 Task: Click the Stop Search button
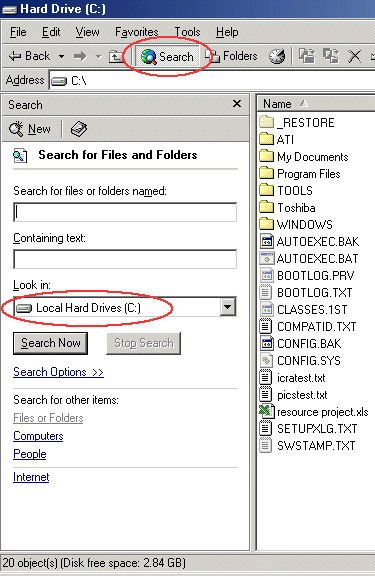point(144,343)
